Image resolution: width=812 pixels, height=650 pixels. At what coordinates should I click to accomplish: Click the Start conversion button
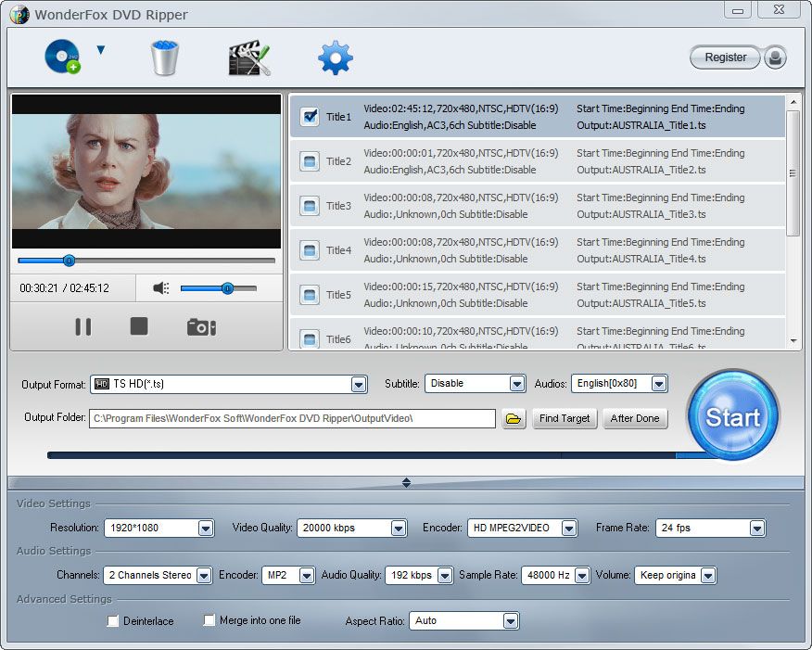[732, 414]
